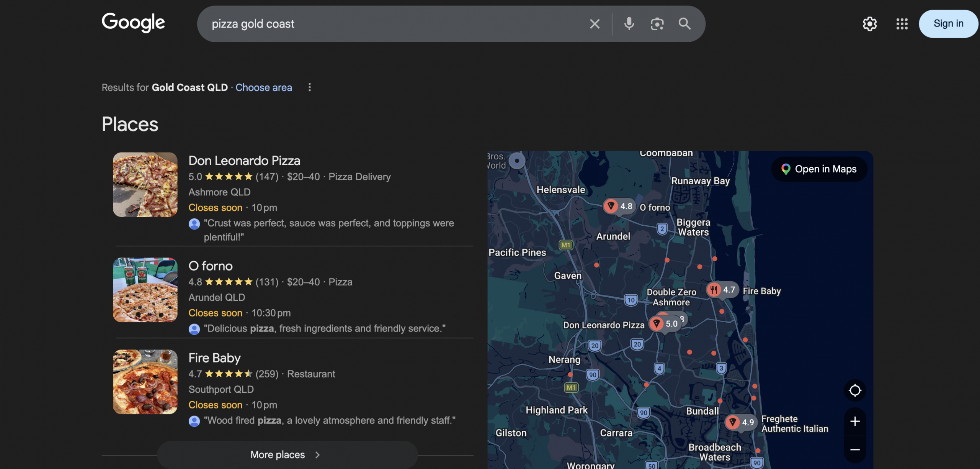
Task: Start voice search with microphone
Action: point(629,24)
